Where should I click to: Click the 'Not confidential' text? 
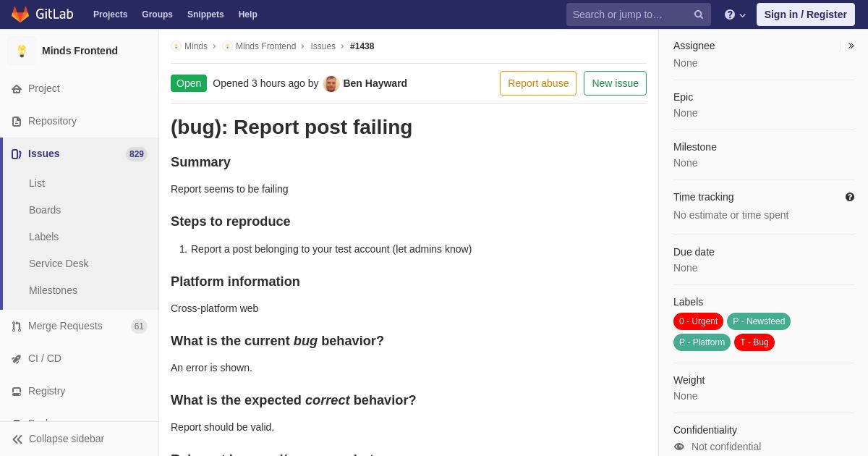coord(726,447)
